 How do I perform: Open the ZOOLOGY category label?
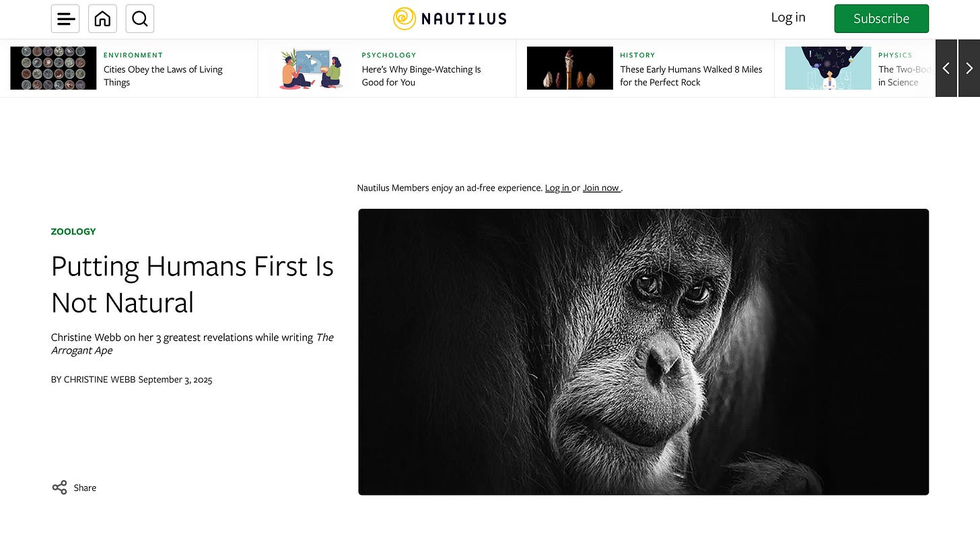[x=73, y=231]
